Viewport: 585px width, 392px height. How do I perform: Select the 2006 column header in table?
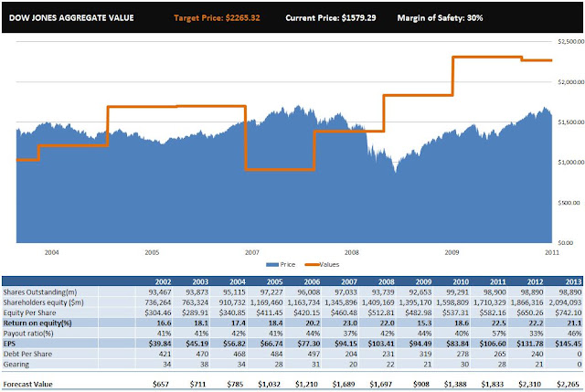coord(312,281)
